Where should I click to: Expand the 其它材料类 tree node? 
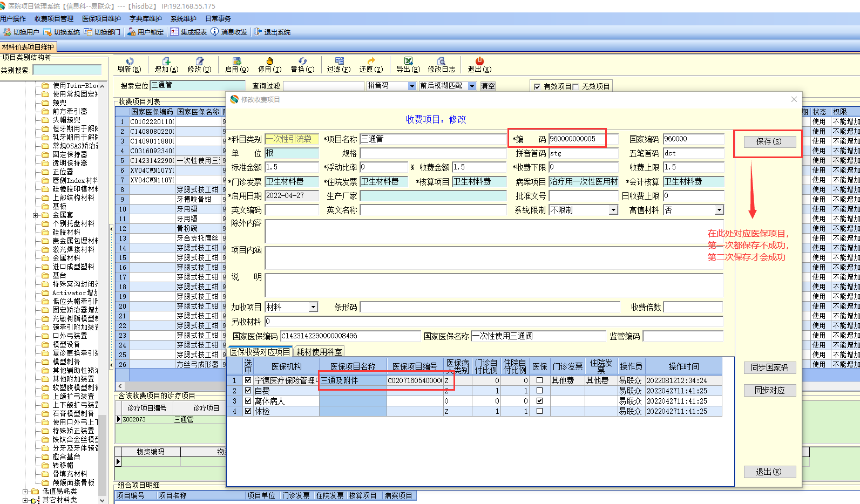click(x=25, y=500)
